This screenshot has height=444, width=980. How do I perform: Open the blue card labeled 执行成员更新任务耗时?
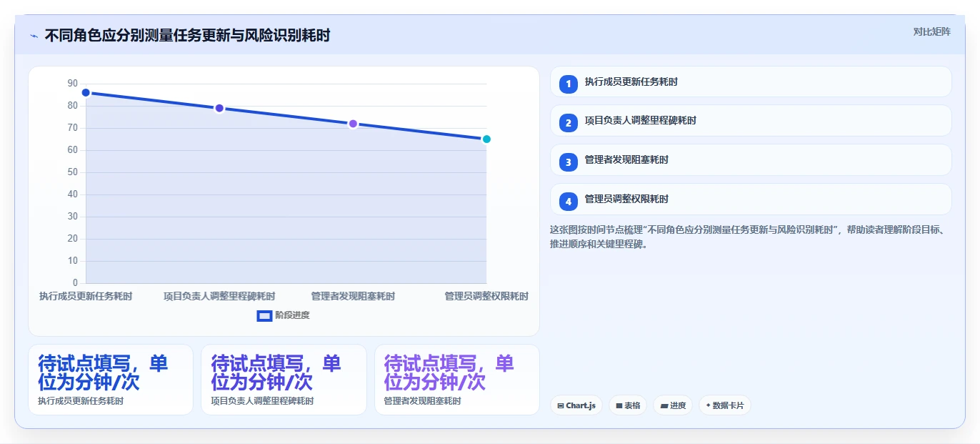(111, 380)
